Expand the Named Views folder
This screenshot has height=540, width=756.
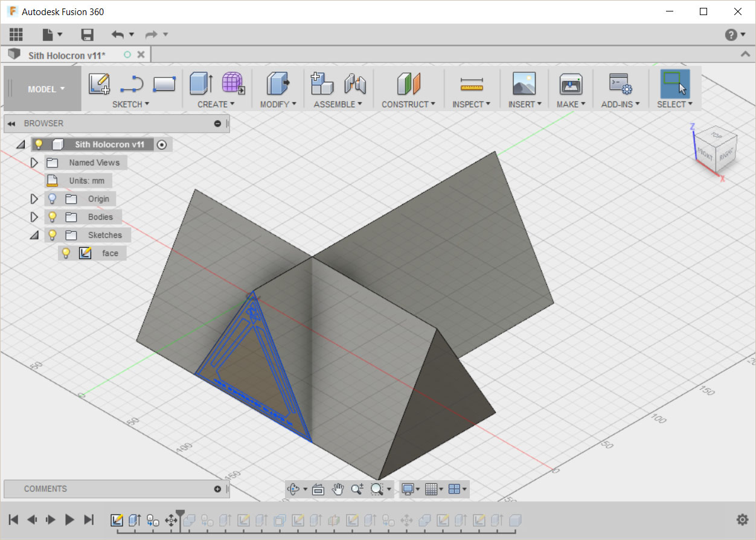coord(34,162)
